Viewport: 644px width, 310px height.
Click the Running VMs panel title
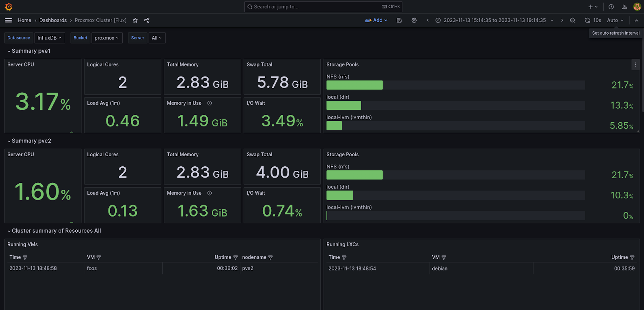[23, 244]
